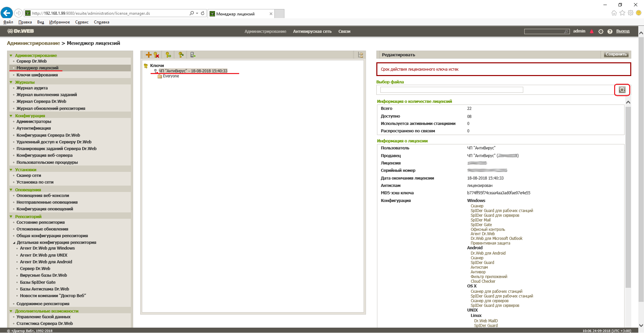This screenshot has height=333, width=644.
Task: Open the red notification bell
Action: [x=592, y=31]
